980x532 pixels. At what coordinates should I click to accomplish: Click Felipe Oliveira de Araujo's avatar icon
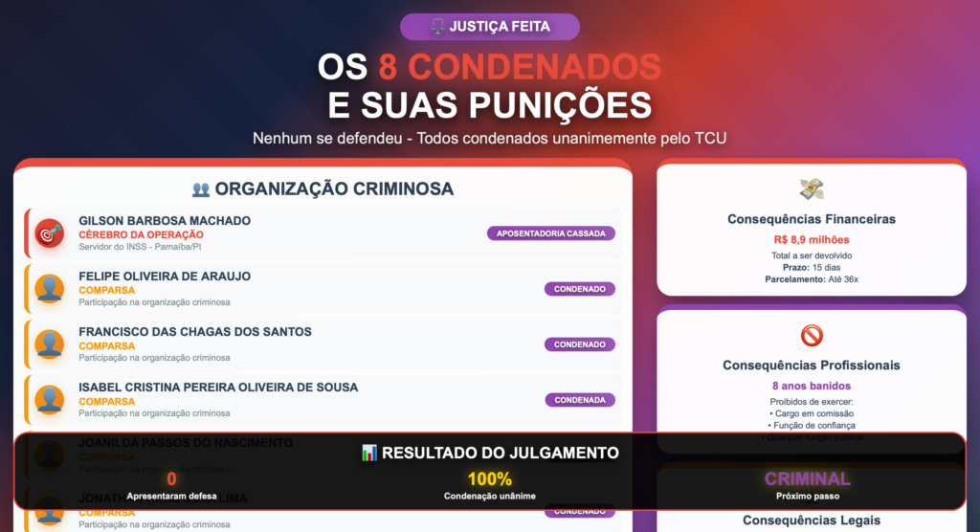(x=50, y=290)
